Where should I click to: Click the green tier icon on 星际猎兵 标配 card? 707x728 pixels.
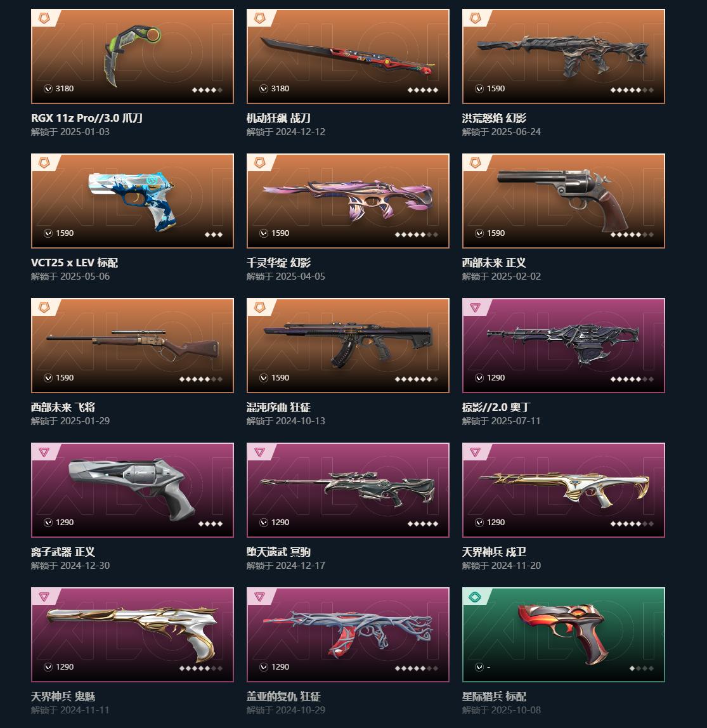coord(475,597)
